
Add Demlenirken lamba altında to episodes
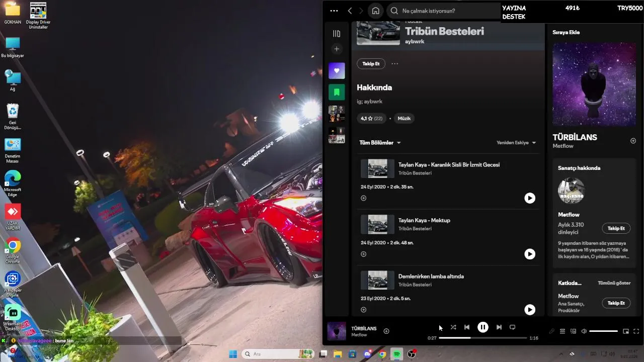pos(363,310)
